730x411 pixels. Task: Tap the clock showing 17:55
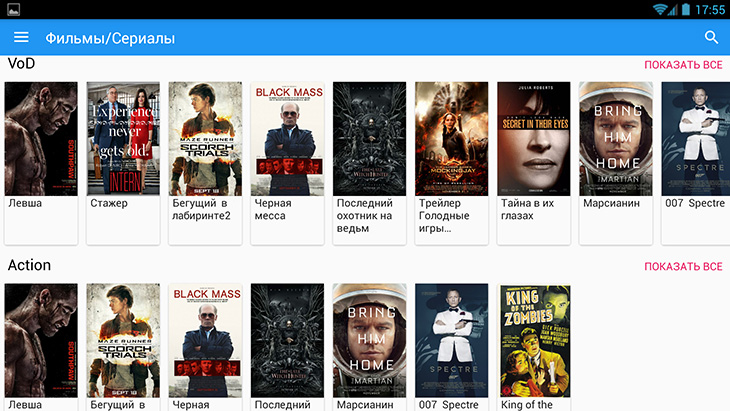(710, 10)
